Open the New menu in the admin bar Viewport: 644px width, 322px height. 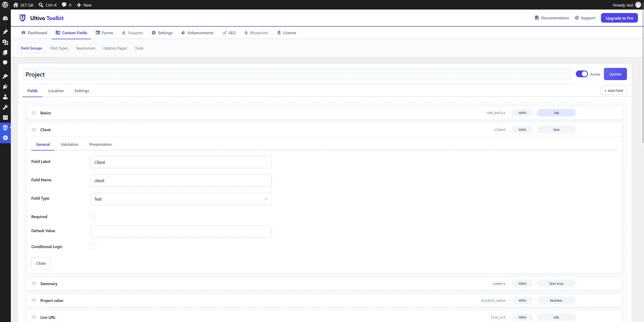pos(84,5)
